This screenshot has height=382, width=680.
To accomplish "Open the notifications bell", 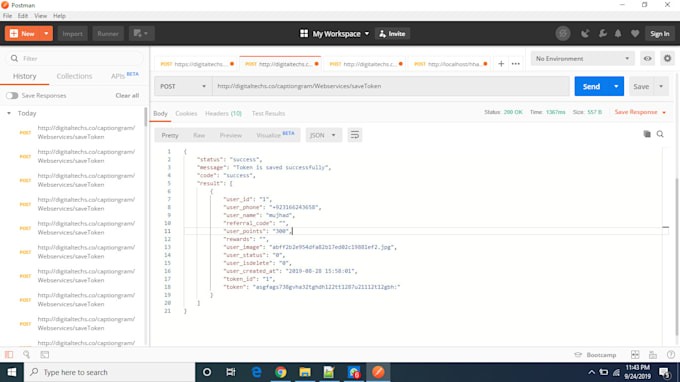I will (x=618, y=33).
